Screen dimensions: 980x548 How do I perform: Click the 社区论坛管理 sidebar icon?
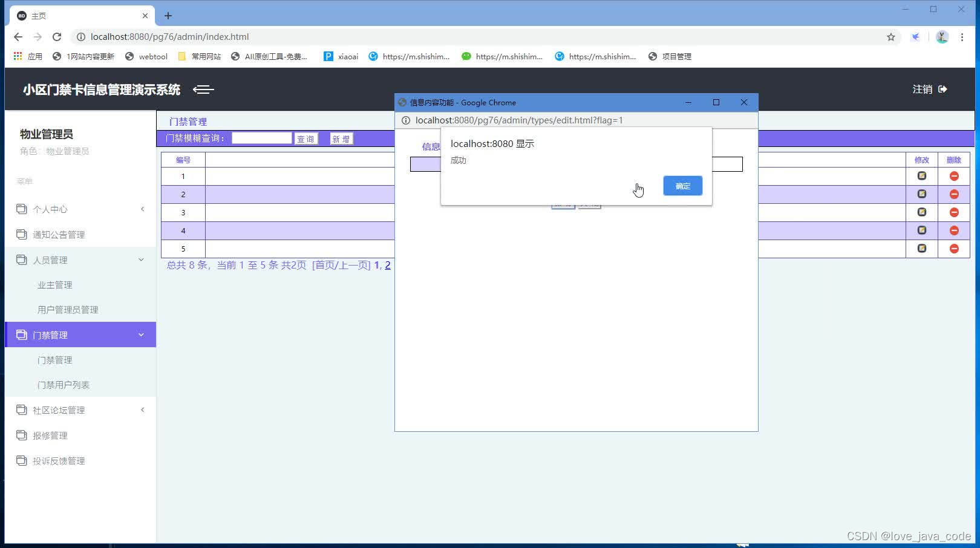point(22,409)
